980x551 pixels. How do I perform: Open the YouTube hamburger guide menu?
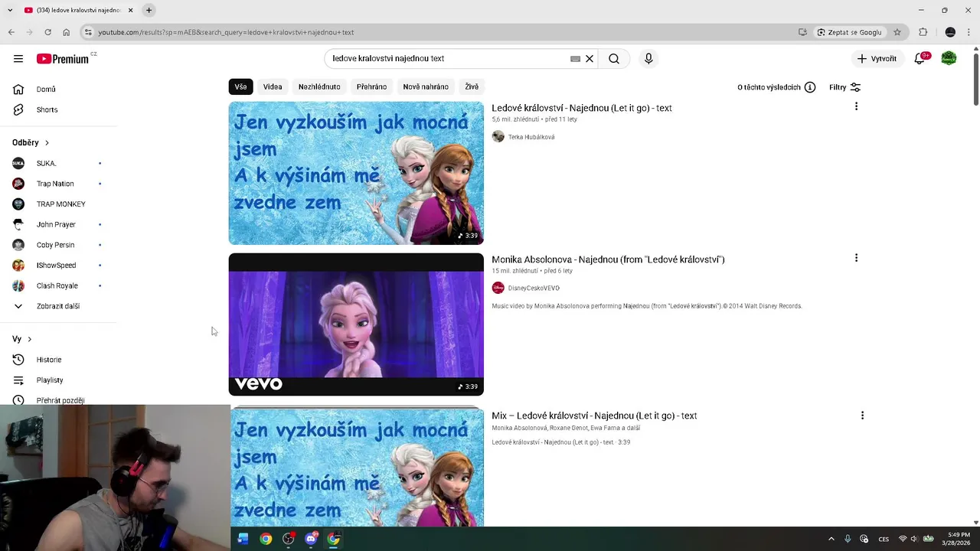tap(18, 59)
